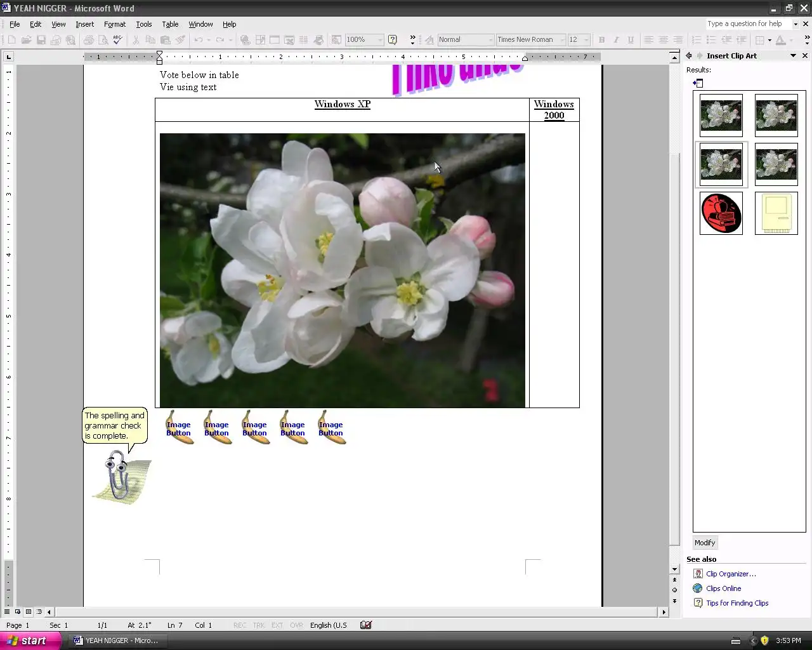Click the Align Left icon

(648, 39)
